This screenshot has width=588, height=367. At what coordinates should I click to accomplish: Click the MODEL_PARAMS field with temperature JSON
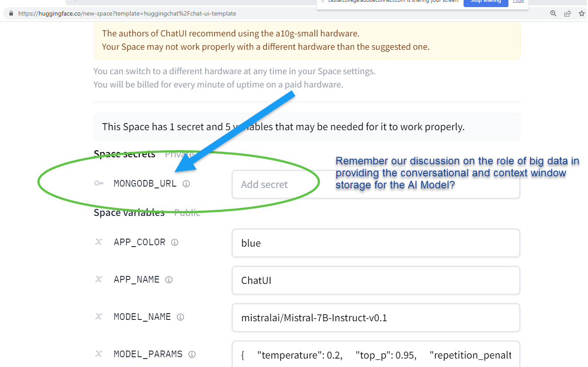point(376,354)
